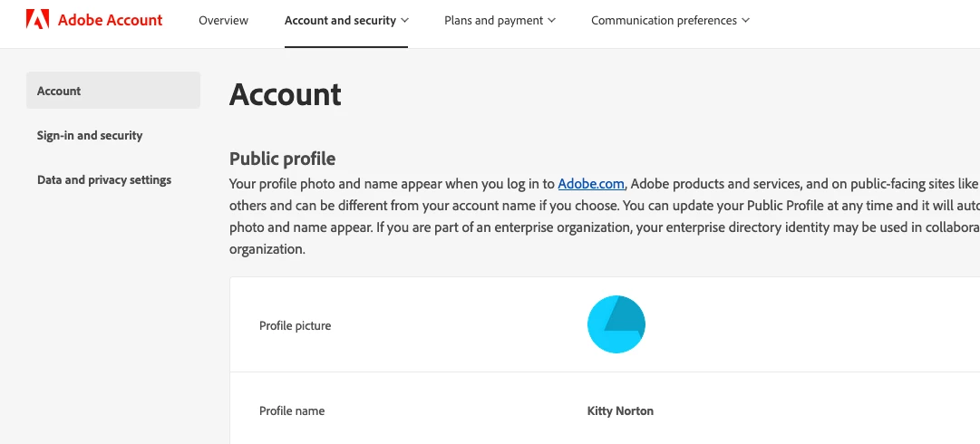Viewport: 980px width, 444px height.
Task: Expand the chevron beside Account and security
Action: pyautogui.click(x=404, y=21)
